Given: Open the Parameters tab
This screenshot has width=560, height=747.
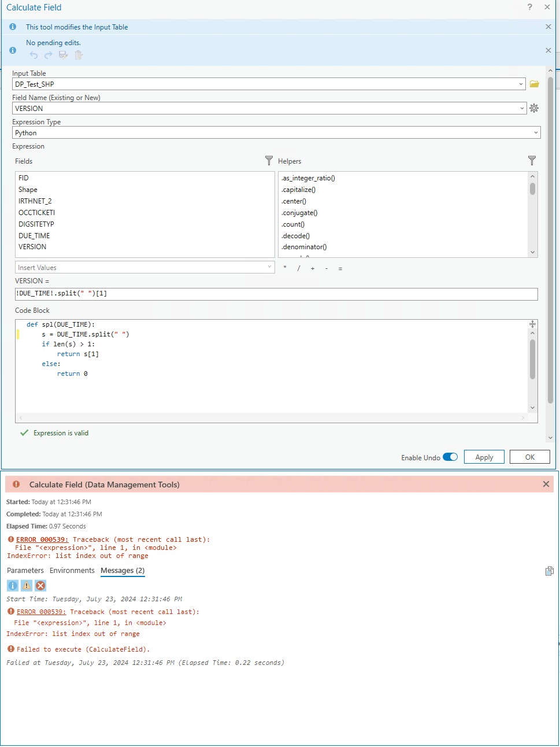Looking at the screenshot, I should [x=25, y=570].
